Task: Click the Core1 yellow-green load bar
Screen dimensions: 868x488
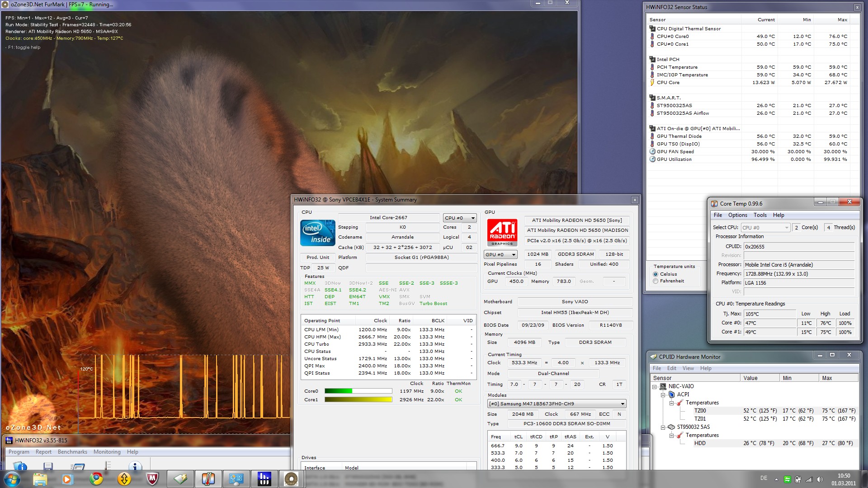Action: [358, 400]
